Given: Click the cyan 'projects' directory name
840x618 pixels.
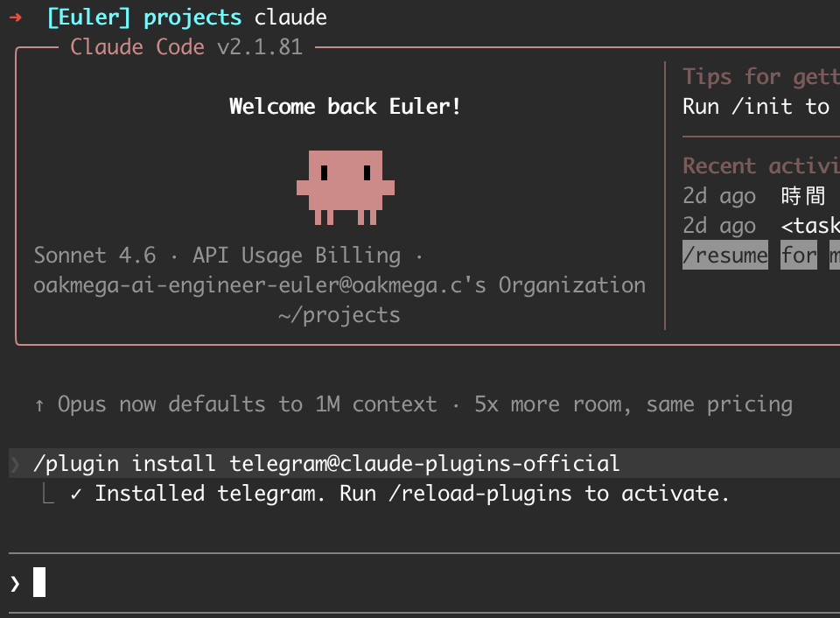Looking at the screenshot, I should click(x=192, y=18).
